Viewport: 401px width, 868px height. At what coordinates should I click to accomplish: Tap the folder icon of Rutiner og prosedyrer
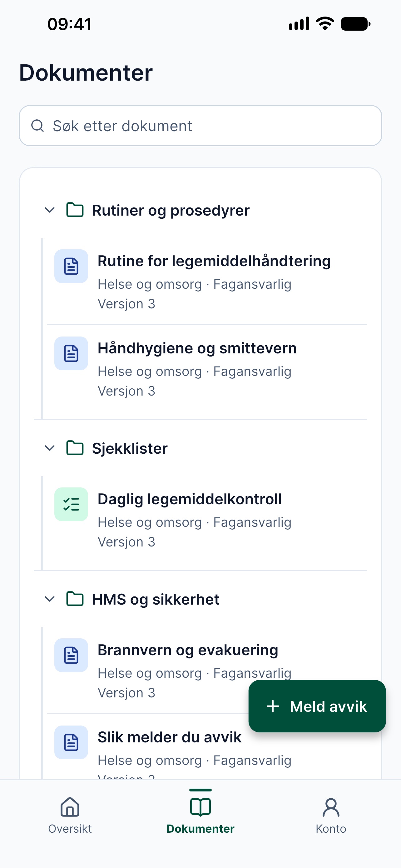(x=75, y=210)
